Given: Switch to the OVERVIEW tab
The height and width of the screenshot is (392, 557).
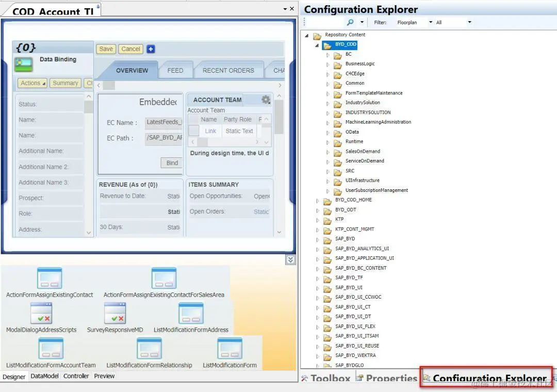Looking at the screenshot, I should (132, 70).
